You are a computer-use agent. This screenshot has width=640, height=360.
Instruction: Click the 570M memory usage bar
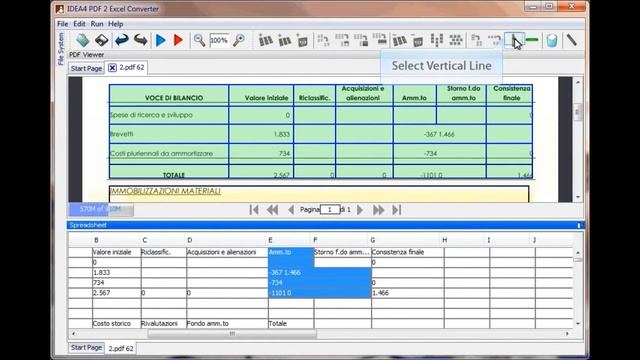[100, 209]
